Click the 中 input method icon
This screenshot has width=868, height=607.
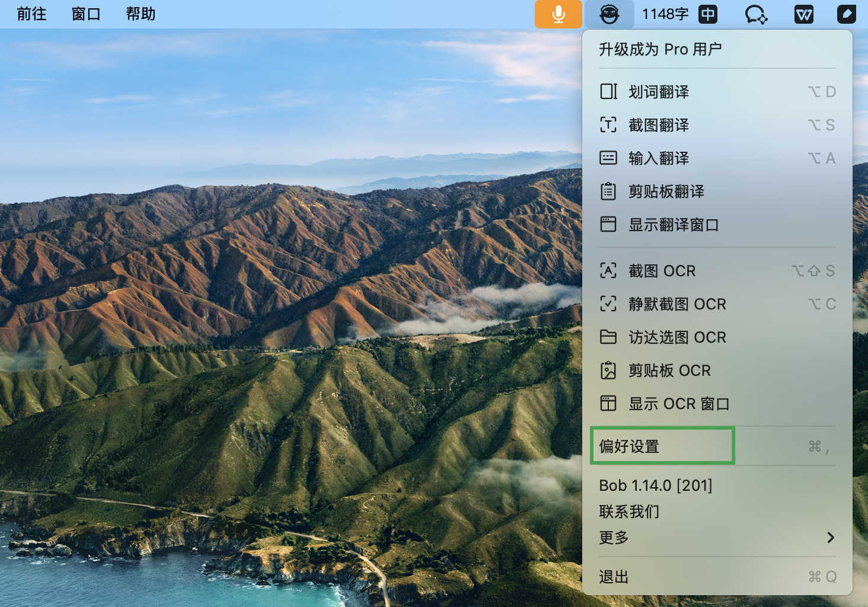coord(708,14)
